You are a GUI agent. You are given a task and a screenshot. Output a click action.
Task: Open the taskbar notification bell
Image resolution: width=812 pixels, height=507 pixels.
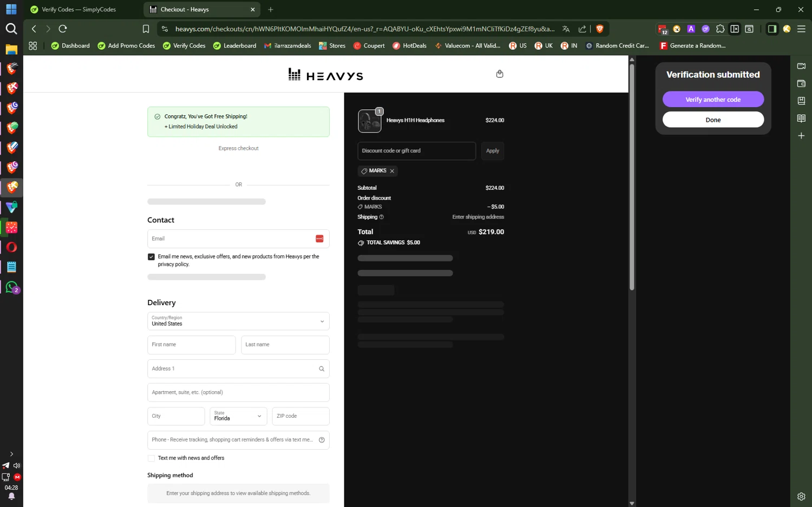point(11,497)
